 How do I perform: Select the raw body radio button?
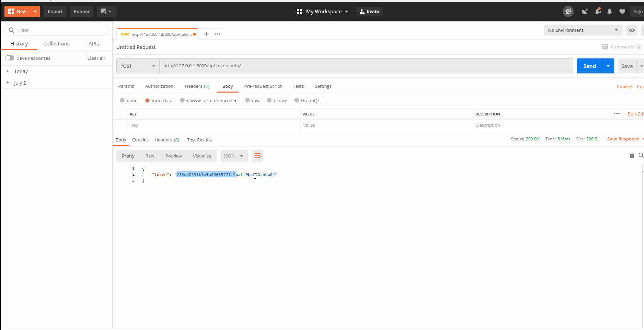click(248, 100)
